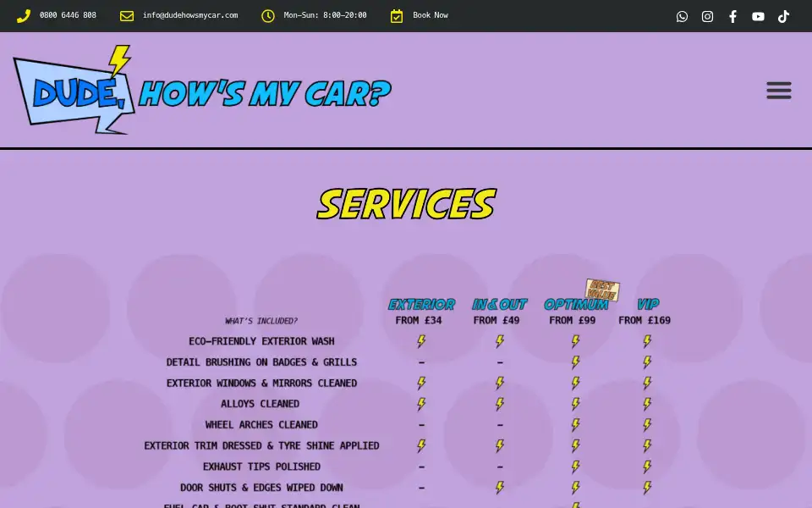Click the Dude, How's My Car logo
Viewport: 812px width, 508px height.
coord(202,90)
